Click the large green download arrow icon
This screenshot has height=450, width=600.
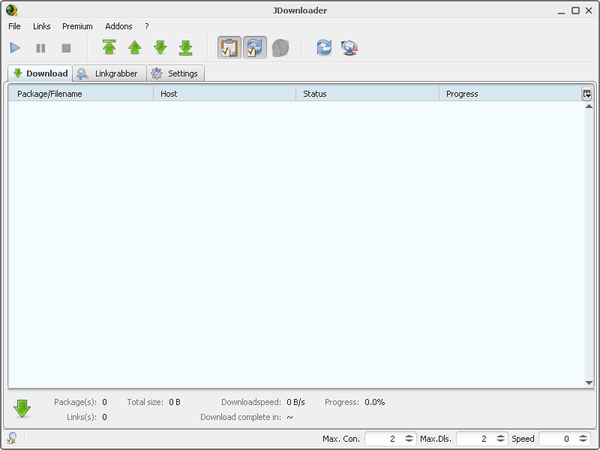click(22, 409)
